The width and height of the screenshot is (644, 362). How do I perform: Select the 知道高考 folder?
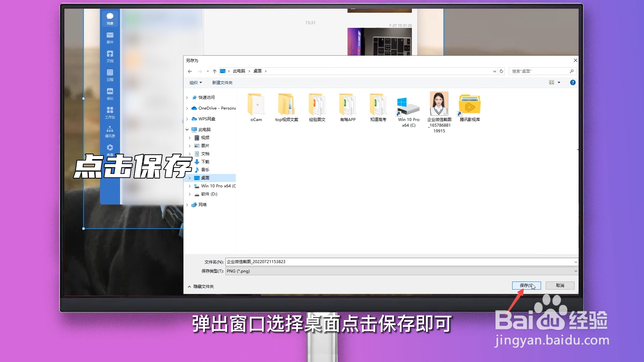[378, 108]
